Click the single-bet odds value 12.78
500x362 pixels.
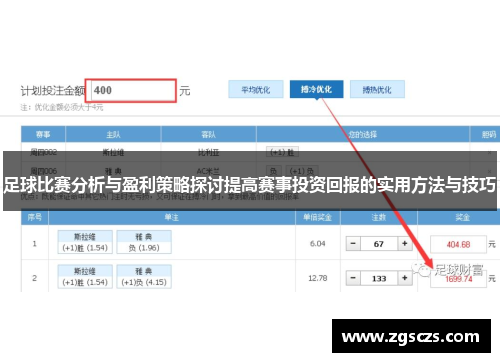click(x=318, y=278)
